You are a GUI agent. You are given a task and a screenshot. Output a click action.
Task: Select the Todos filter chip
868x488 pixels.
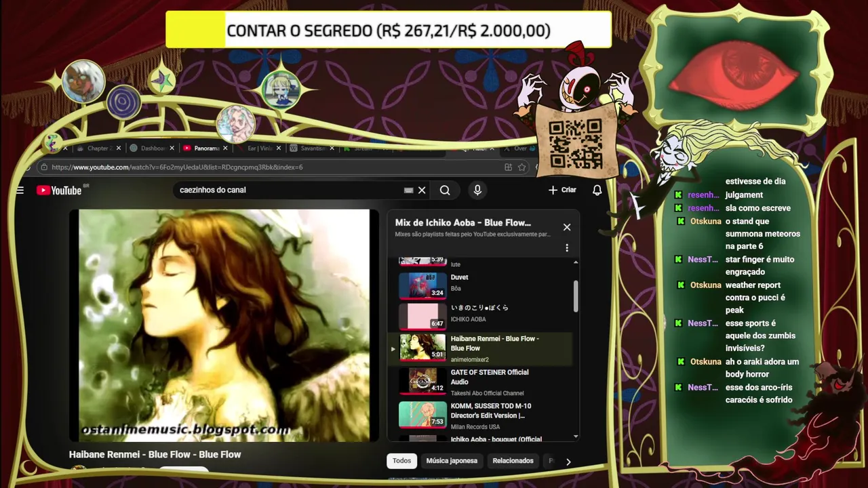pyautogui.click(x=401, y=461)
